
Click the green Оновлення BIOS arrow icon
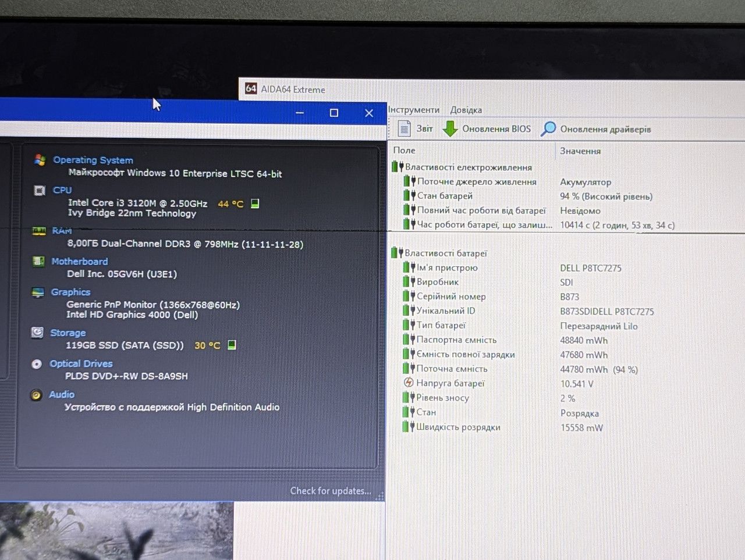450,129
